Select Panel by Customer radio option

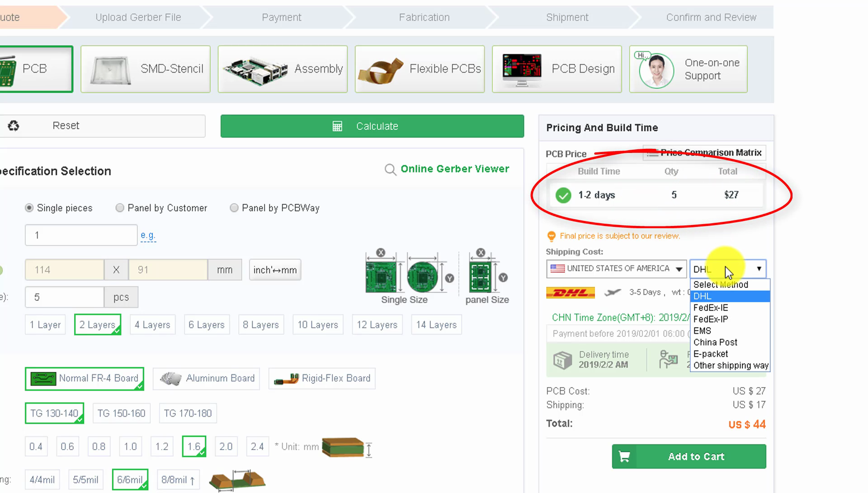[120, 208]
